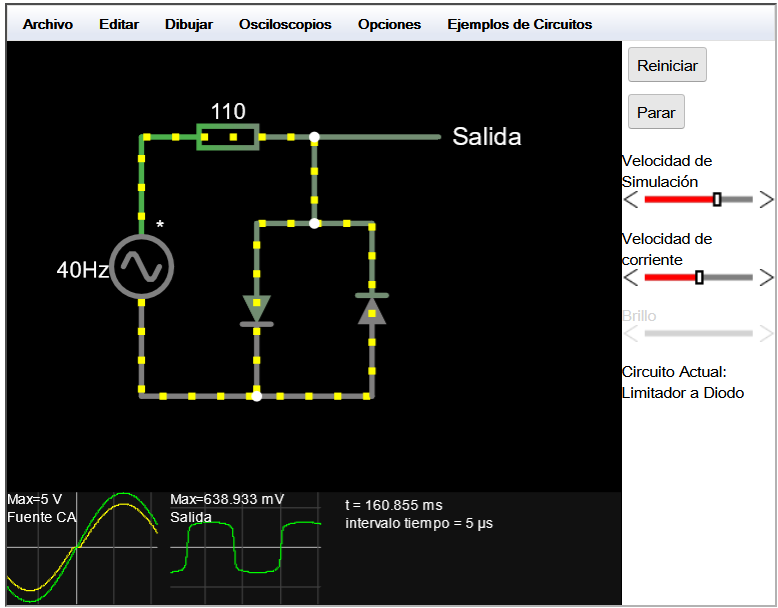The height and width of the screenshot is (608, 778).
Task: Click the junction node below the resistor
Action: point(314,136)
